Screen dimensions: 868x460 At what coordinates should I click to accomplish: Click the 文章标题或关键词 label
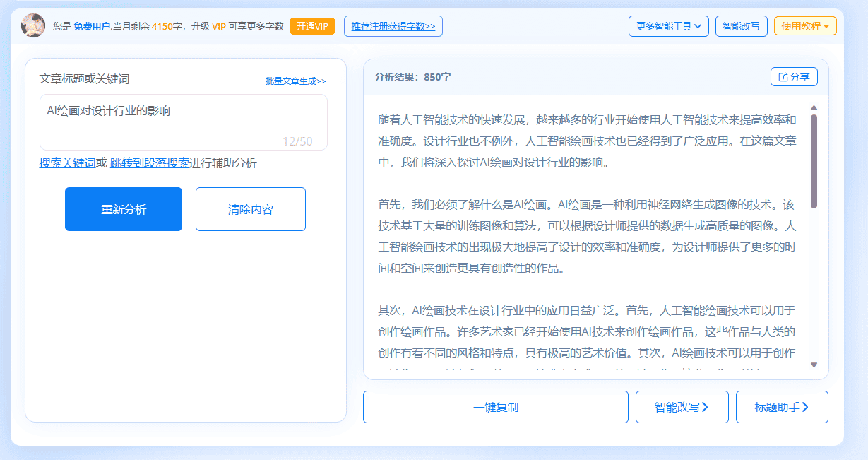tap(84, 79)
